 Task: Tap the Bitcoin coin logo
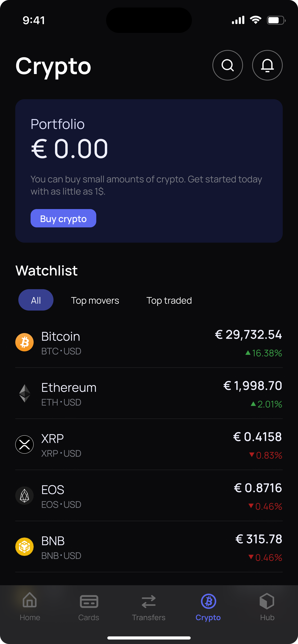[24, 342]
